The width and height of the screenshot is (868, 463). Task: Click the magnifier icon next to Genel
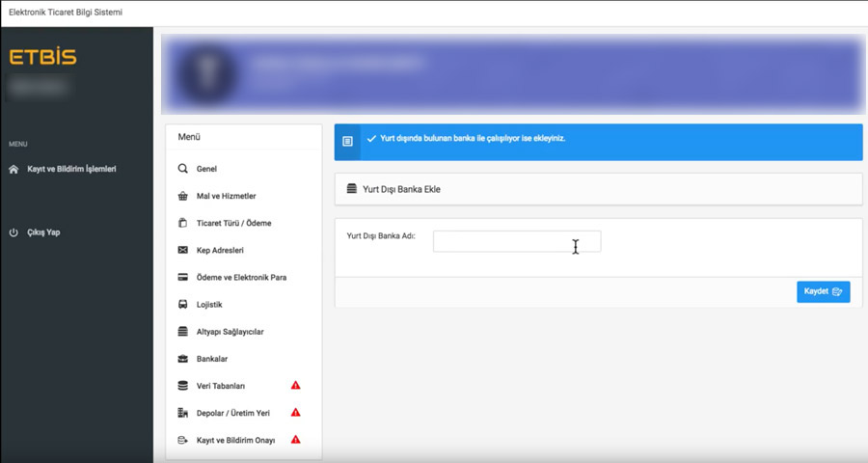[x=182, y=169]
